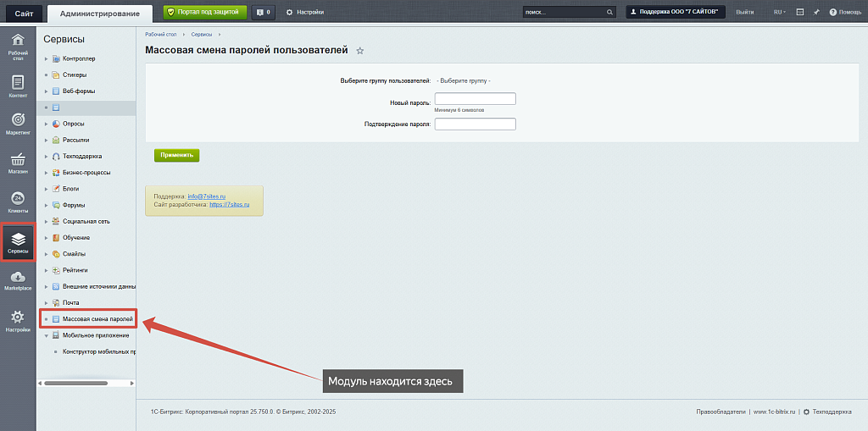The width and height of the screenshot is (868, 431).
Task: Open the Контент sidebar section
Action: pyautogui.click(x=17, y=86)
